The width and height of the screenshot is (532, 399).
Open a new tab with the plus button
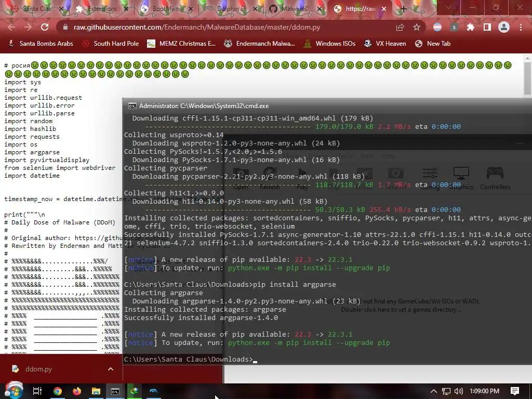(x=403, y=9)
